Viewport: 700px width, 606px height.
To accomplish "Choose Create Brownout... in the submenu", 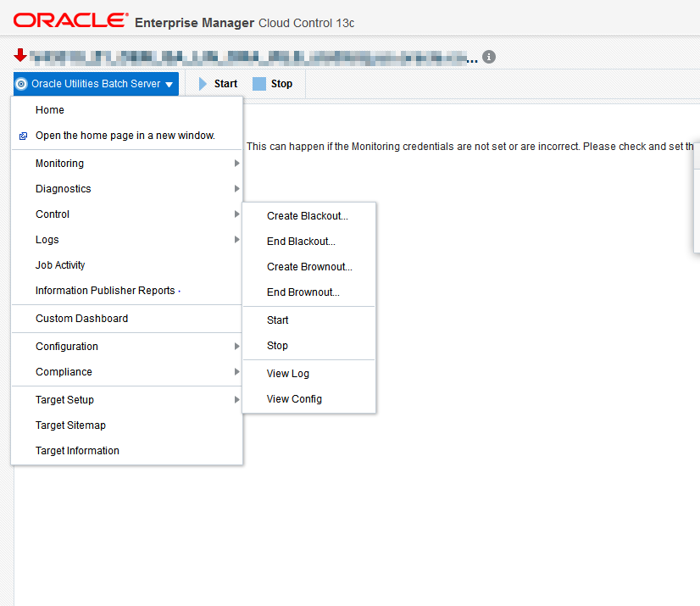I will tap(309, 267).
